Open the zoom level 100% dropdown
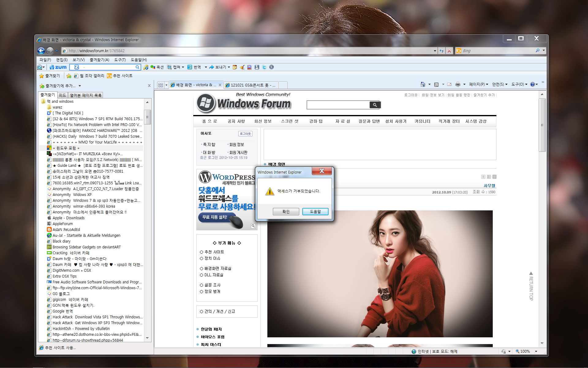The image size is (588, 368). pos(536,351)
